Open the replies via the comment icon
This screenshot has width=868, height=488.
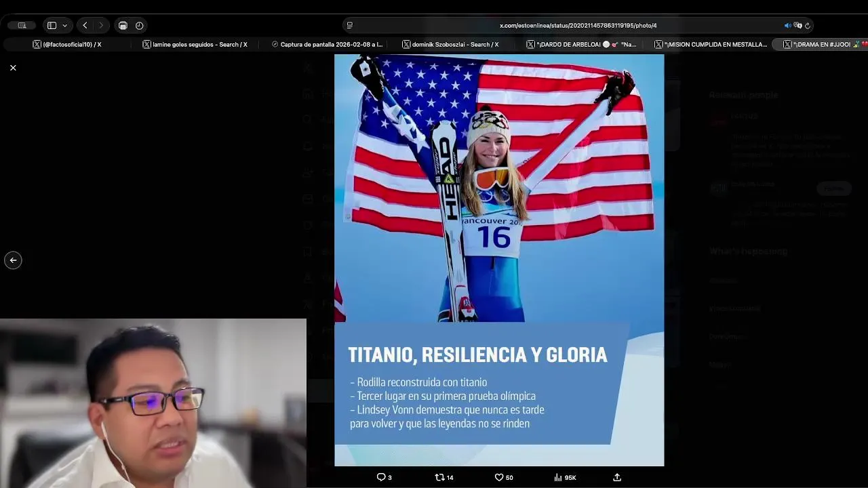coord(384,477)
